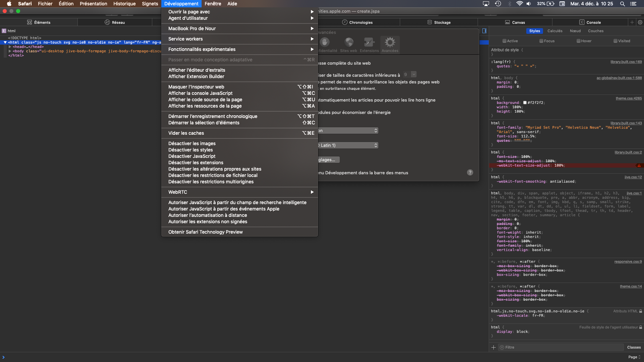Click the Avancées gear preferences icon
The width and height of the screenshot is (644, 362).
tap(390, 43)
